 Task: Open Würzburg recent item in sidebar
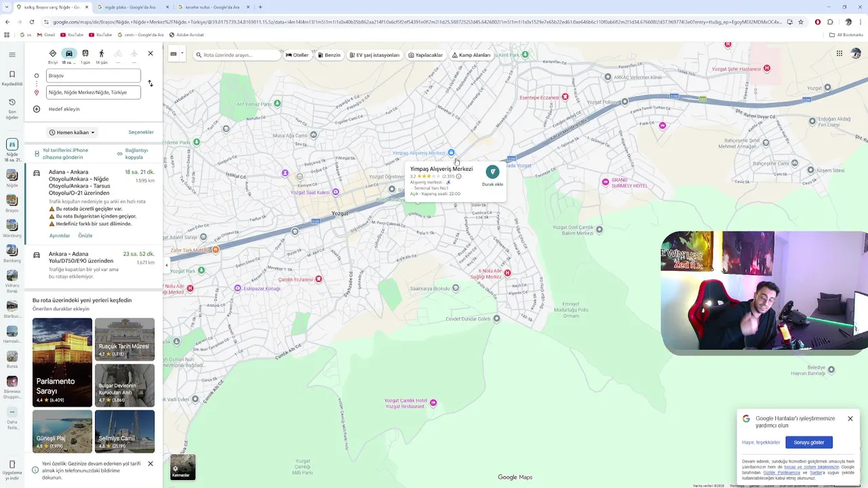point(12,228)
